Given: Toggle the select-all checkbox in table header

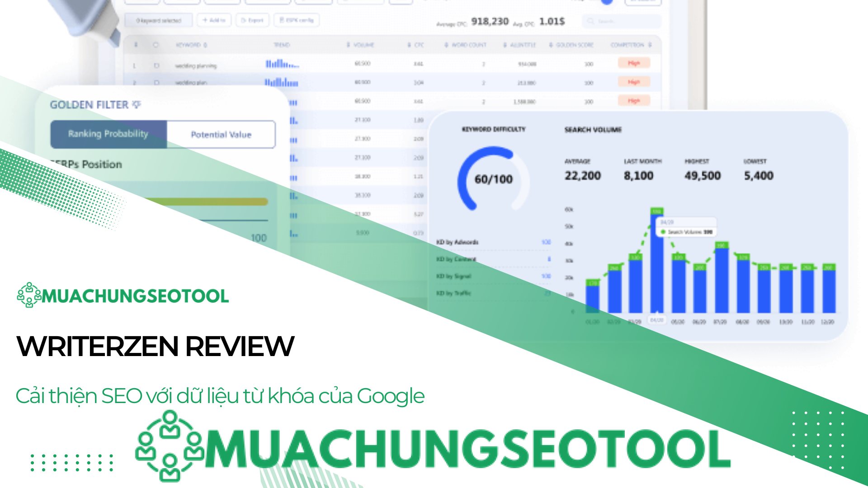Looking at the screenshot, I should [x=156, y=45].
